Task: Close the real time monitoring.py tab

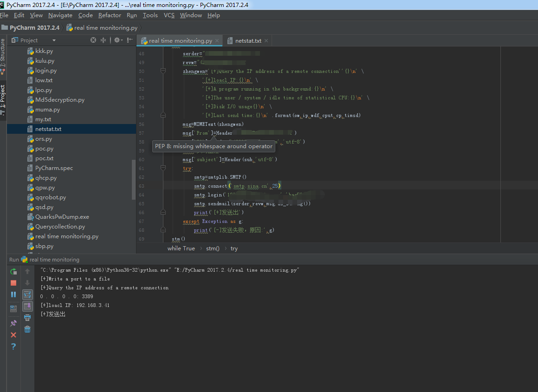Action: (x=217, y=40)
